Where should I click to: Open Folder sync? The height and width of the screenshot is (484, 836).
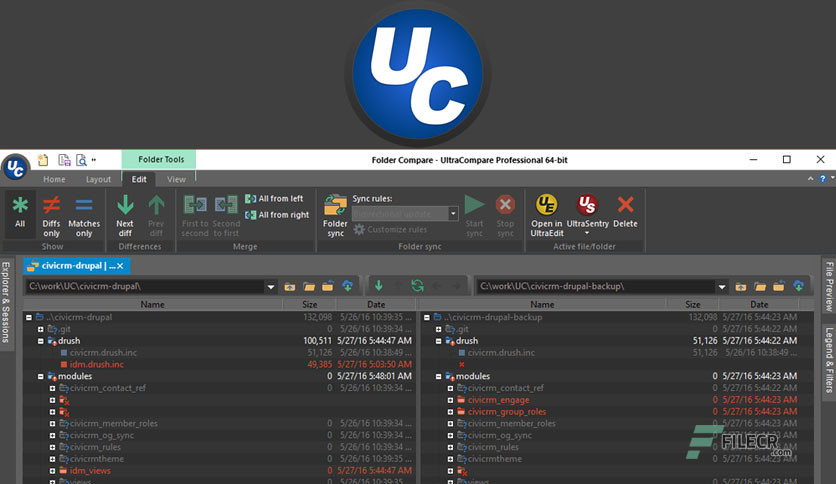(x=335, y=214)
